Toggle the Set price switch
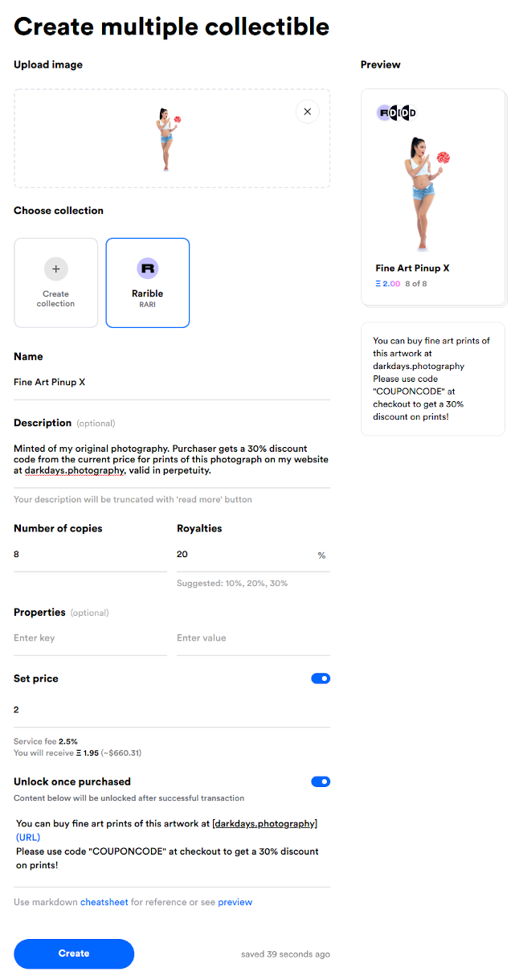Screen dimensions: 515x980 321,679
